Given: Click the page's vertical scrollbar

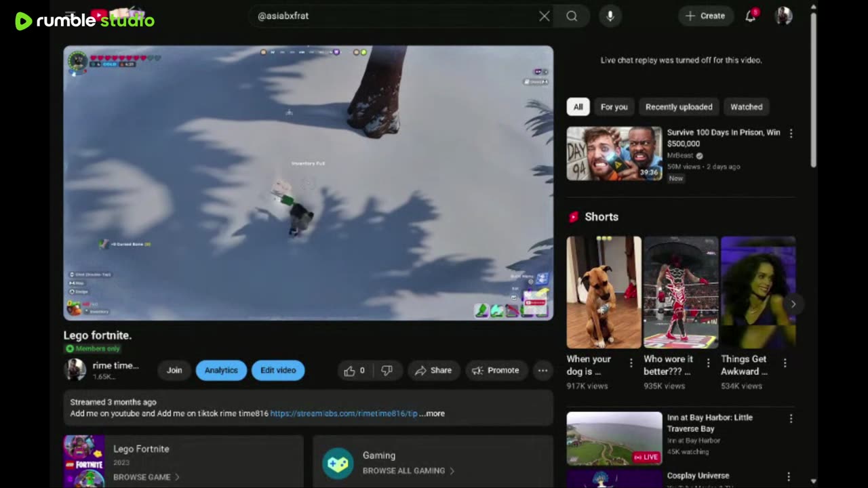Looking at the screenshot, I should (814, 88).
